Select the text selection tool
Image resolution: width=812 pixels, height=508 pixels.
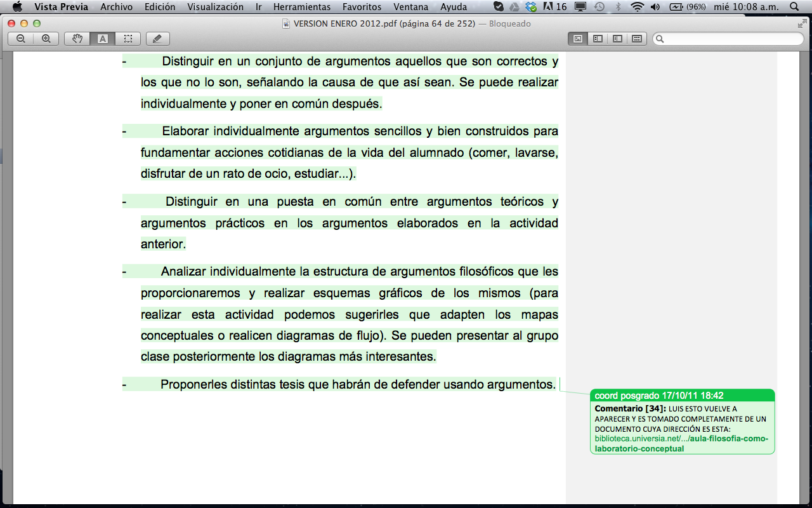click(102, 39)
